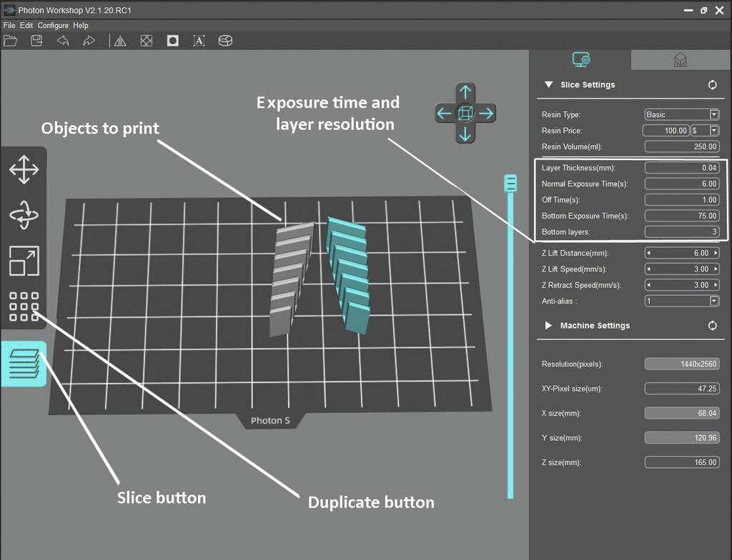Screen dimensions: 732x560
Task: Increase Z Lift Speed with right arrow
Action: [x=716, y=269]
